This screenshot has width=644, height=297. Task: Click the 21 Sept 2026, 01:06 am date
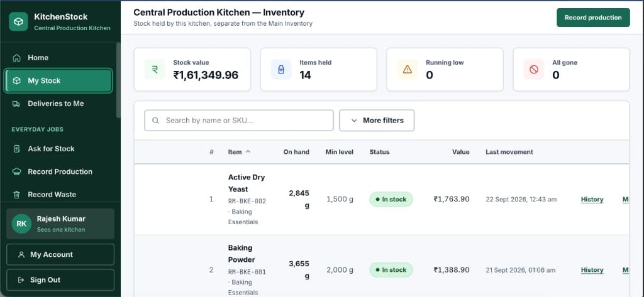(x=520, y=270)
